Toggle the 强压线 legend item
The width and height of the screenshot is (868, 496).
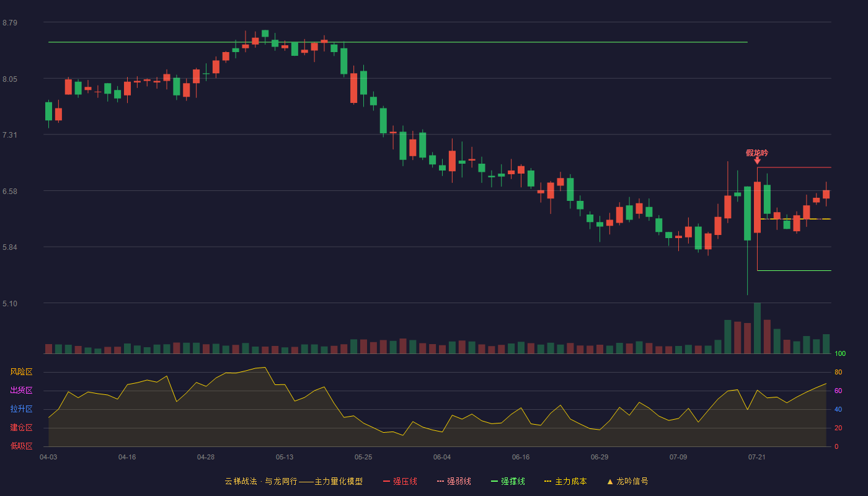click(x=400, y=481)
